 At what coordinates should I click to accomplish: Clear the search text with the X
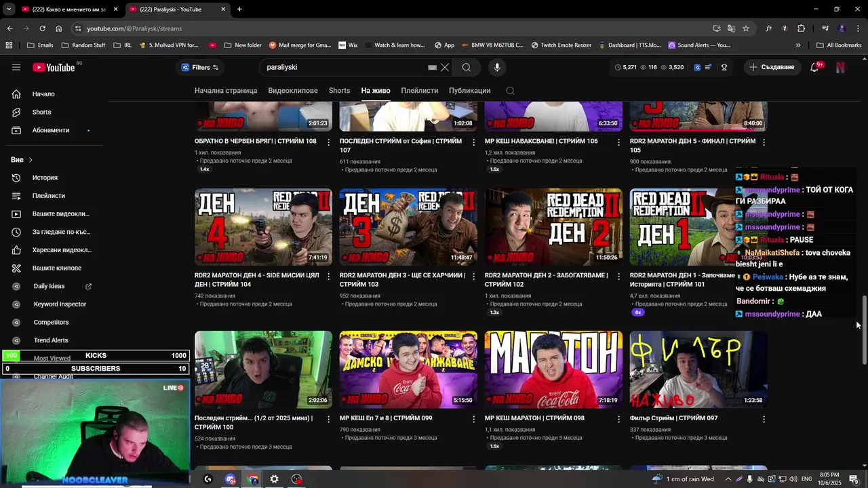coord(445,67)
